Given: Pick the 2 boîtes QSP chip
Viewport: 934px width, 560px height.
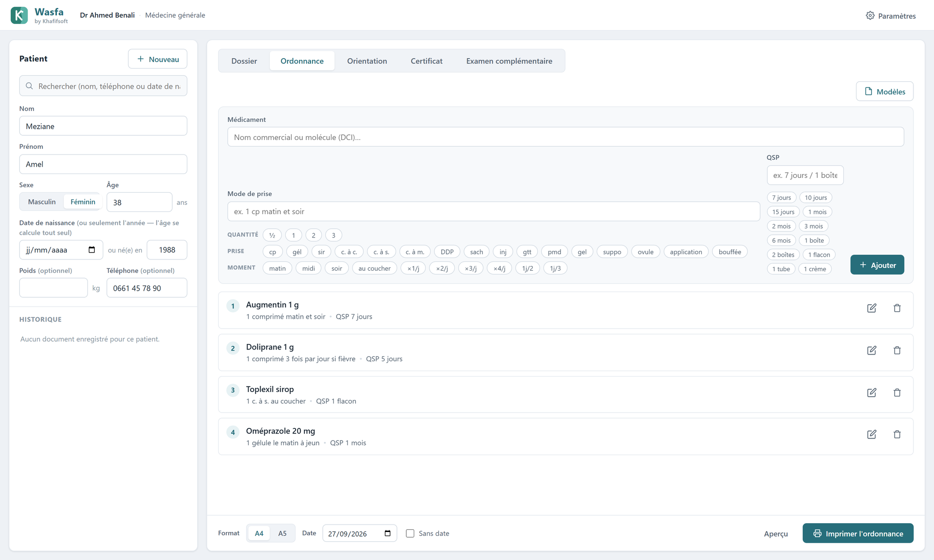Looking at the screenshot, I should (783, 255).
